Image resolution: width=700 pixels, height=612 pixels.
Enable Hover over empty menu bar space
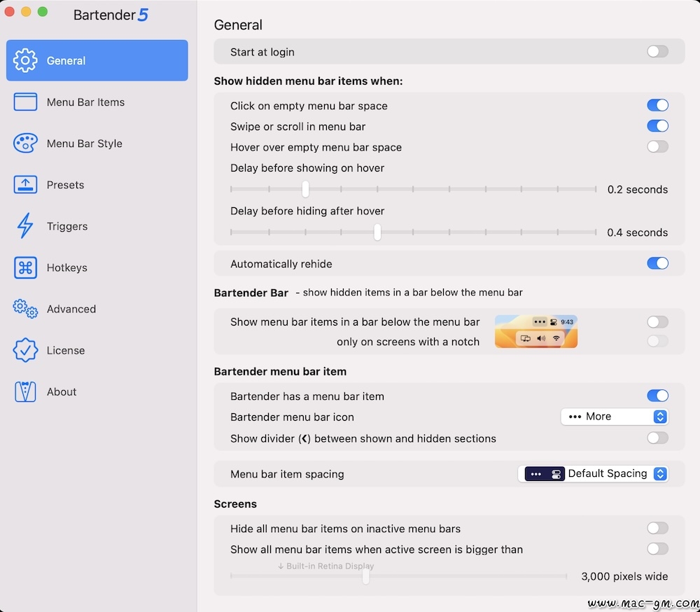click(657, 146)
